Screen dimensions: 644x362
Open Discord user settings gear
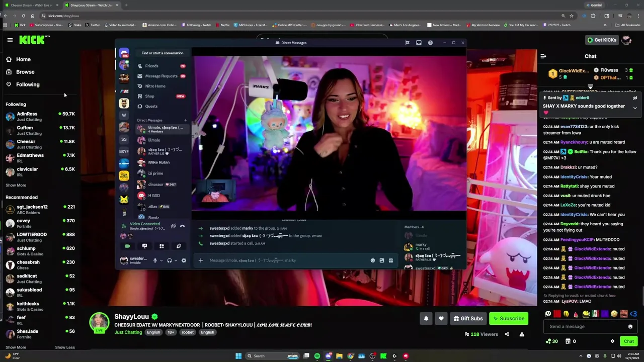pyautogui.click(x=184, y=260)
